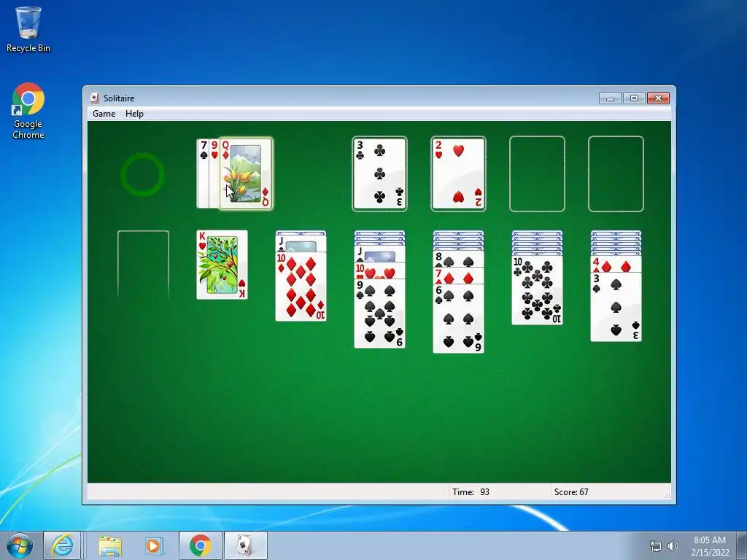Minimize the Solitaire window
Screen dimensions: 747x560
pos(610,98)
